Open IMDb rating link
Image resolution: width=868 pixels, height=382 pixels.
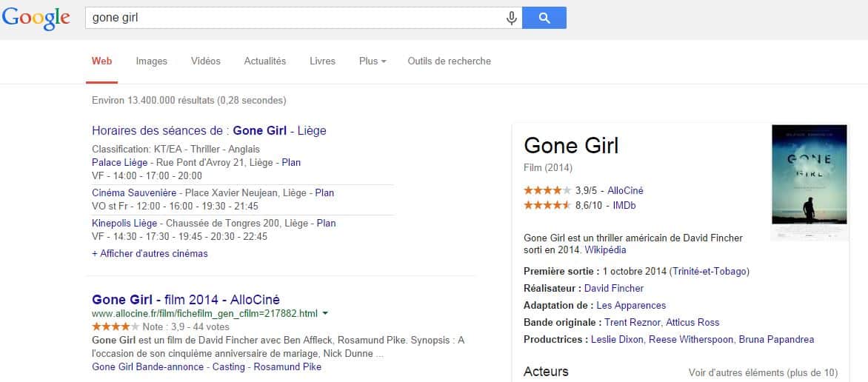624,205
